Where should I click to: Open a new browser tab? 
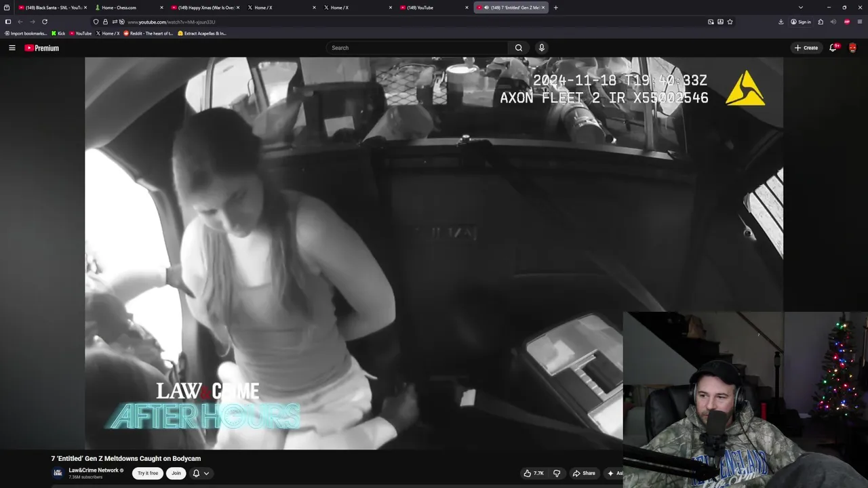[x=555, y=7]
